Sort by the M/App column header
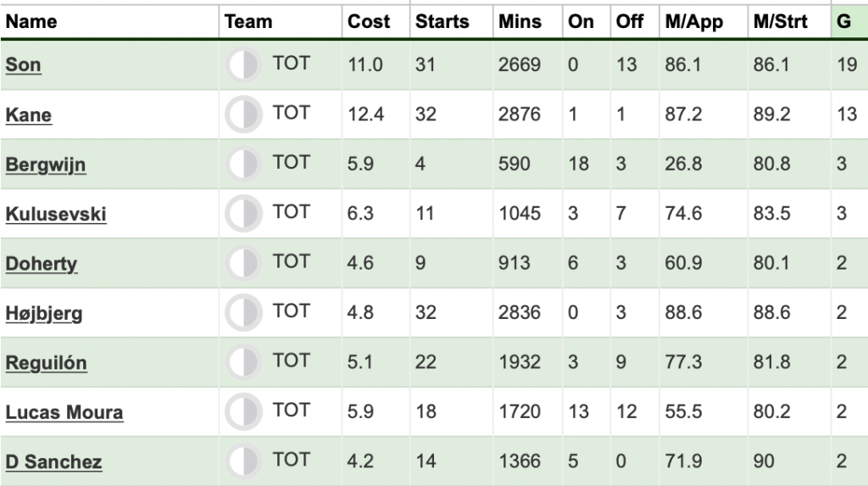The image size is (868, 486). pos(694,21)
